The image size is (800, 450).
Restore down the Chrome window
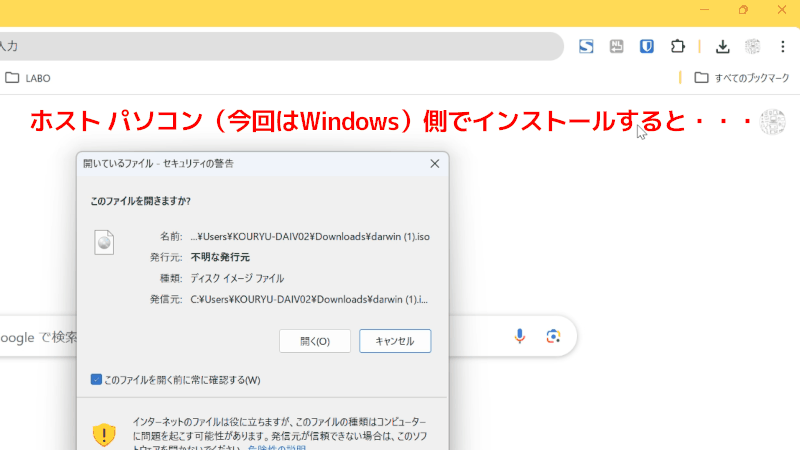[743, 10]
